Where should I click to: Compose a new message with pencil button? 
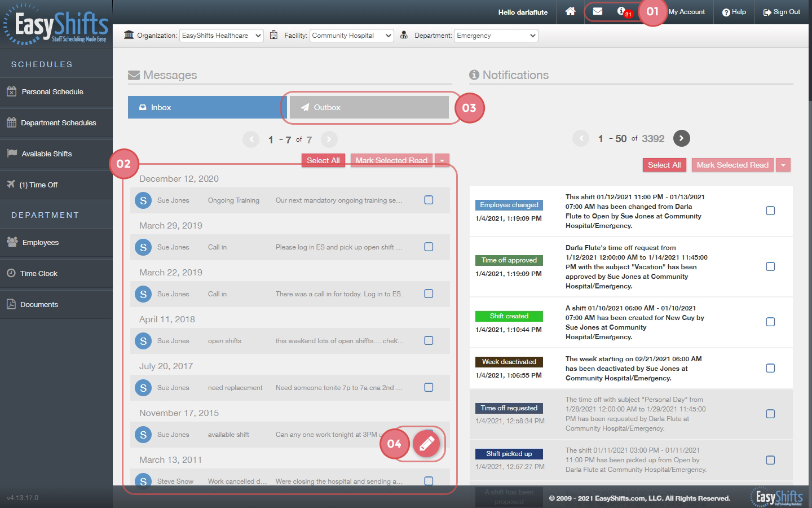click(x=426, y=444)
